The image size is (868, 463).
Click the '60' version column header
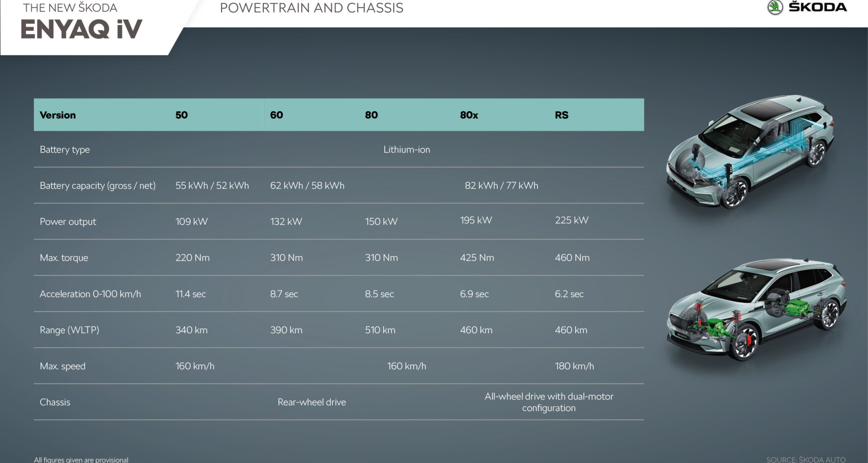click(x=276, y=115)
